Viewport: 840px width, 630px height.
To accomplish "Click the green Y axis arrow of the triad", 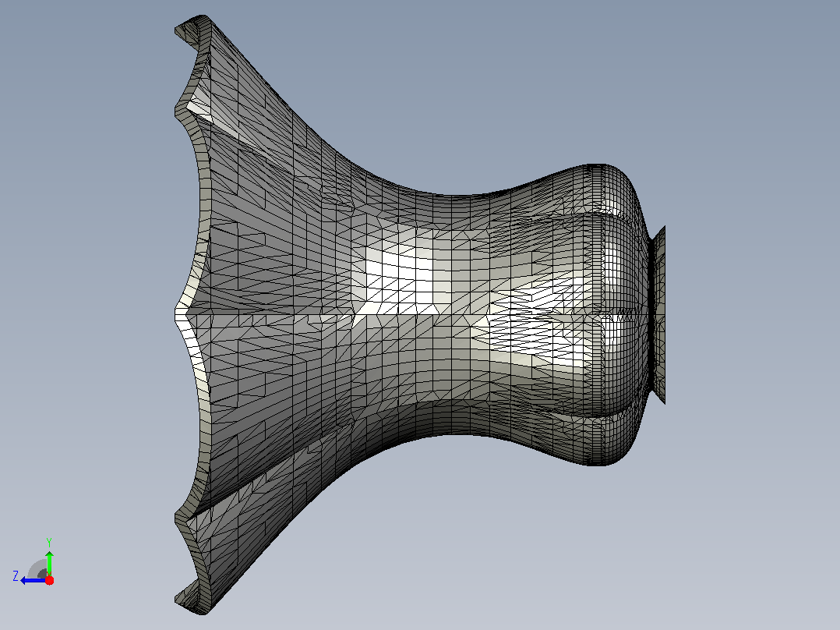I will coord(49,562).
